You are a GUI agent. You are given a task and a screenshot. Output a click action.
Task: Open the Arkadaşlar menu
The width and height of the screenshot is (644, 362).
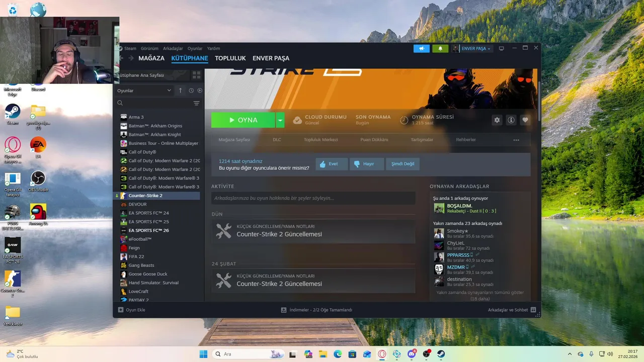click(x=173, y=49)
